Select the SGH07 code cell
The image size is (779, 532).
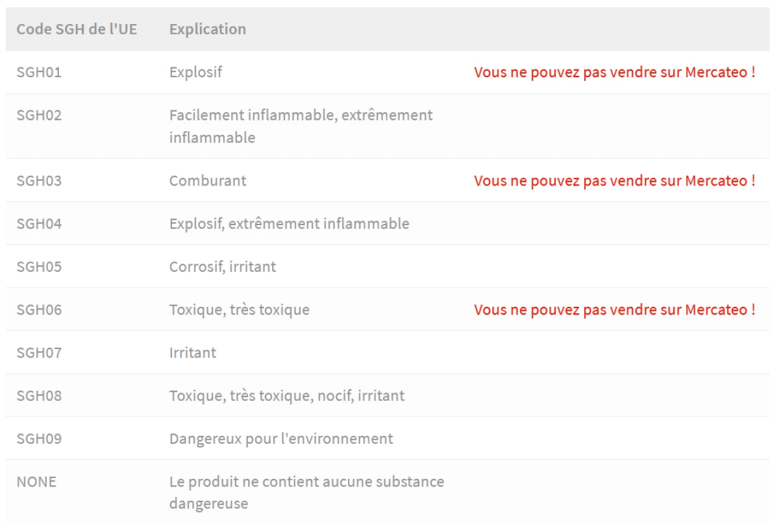point(39,353)
